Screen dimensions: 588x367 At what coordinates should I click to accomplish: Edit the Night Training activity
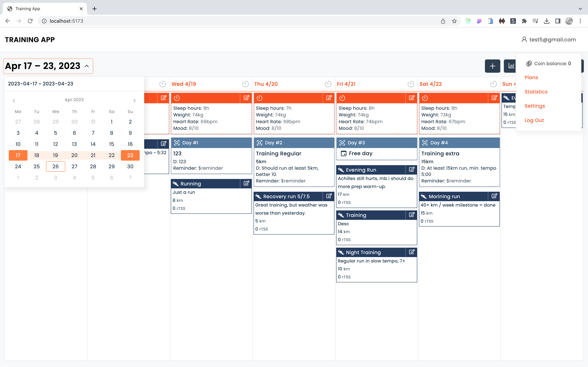(411, 252)
